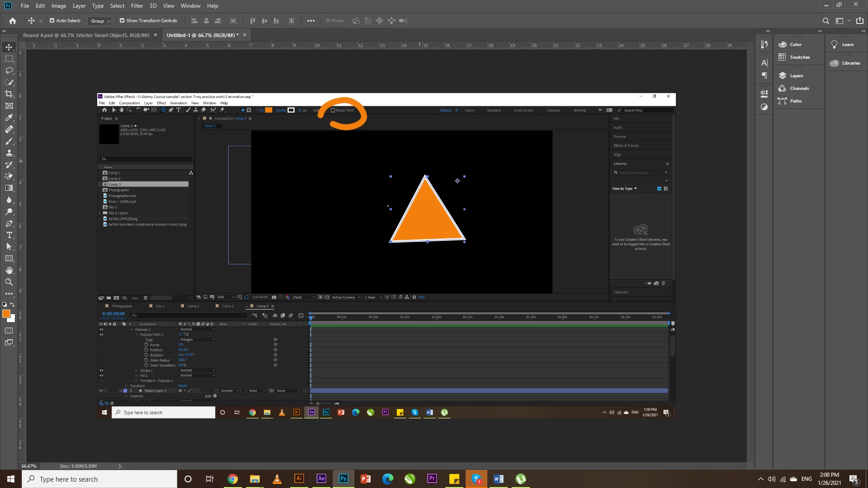Open the Group auto-select dropdown
Screen dimensions: 868x488
tap(100, 21)
